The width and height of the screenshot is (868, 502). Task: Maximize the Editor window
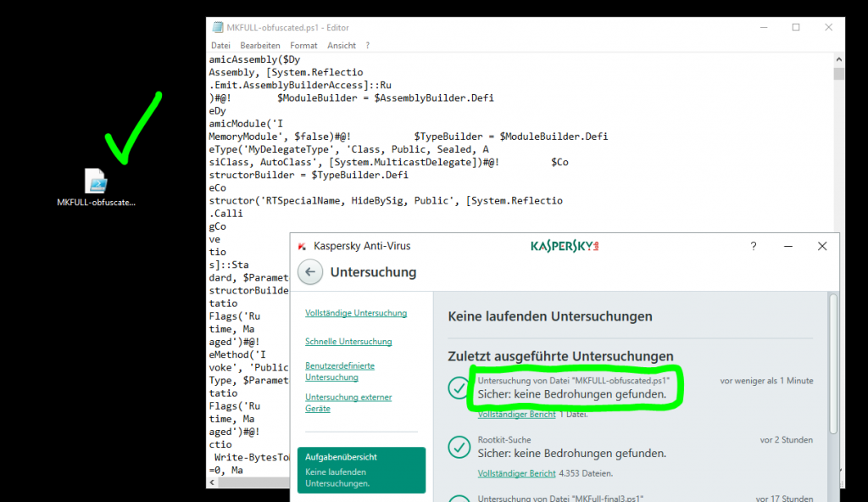click(x=796, y=27)
